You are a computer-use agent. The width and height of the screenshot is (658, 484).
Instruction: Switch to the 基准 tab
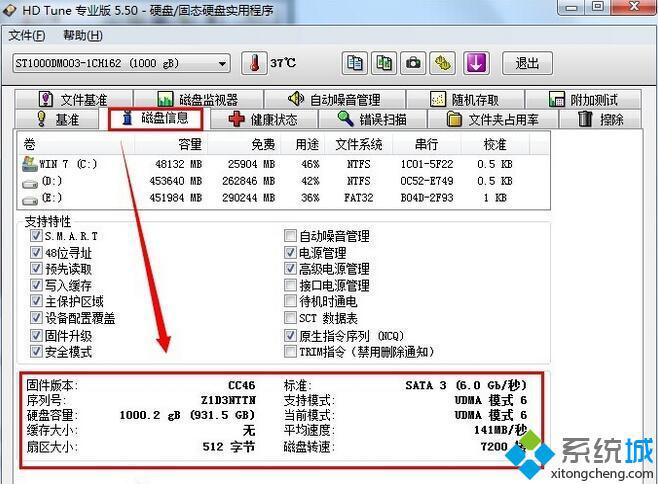[x=57, y=119]
